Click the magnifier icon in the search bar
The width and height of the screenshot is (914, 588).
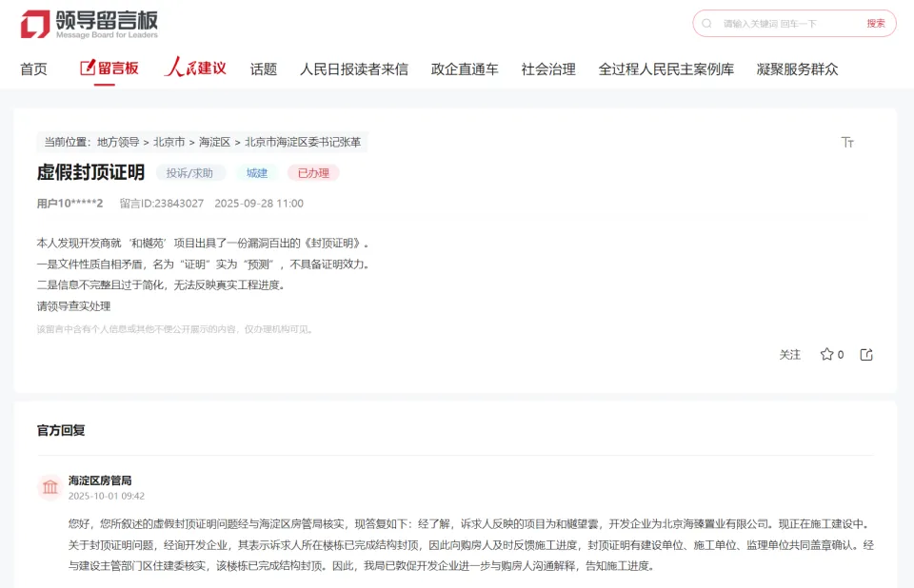[x=705, y=23]
